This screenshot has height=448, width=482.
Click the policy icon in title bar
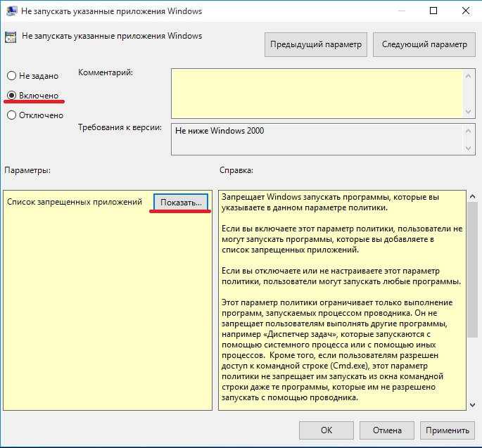coord(12,11)
